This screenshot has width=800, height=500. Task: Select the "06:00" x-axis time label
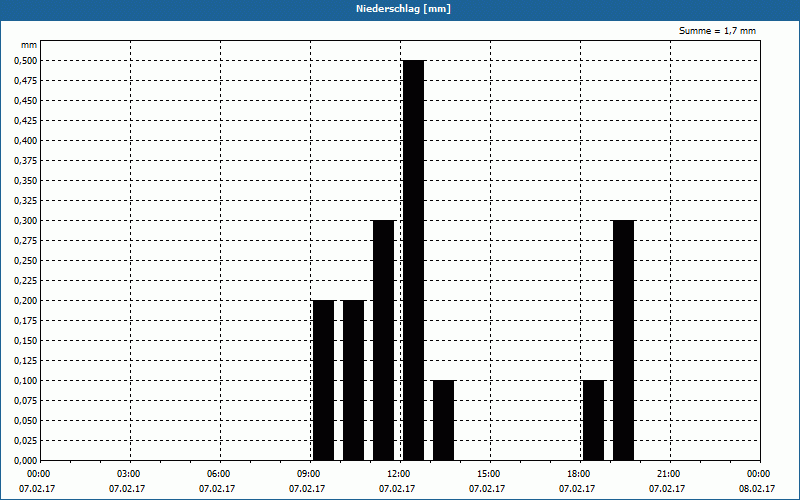(x=218, y=474)
